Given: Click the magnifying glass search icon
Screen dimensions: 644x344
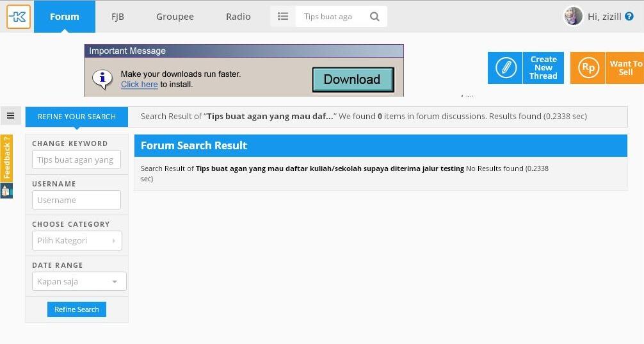Looking at the screenshot, I should (374, 17).
